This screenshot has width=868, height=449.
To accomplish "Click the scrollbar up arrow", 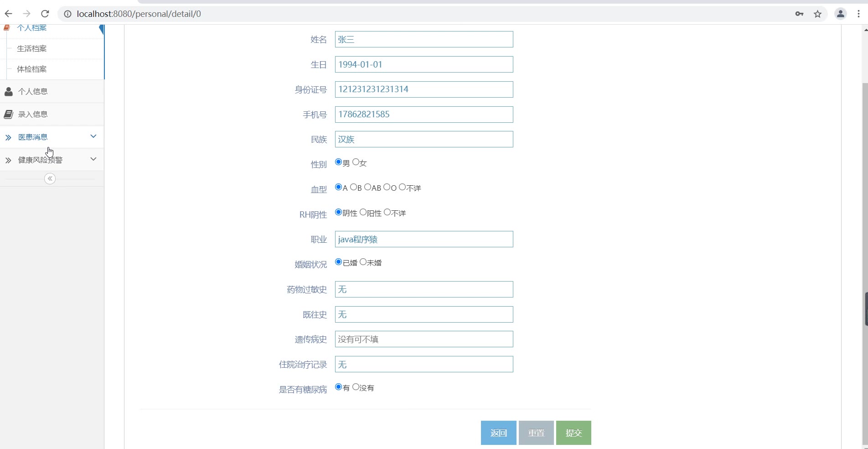I will (865, 30).
